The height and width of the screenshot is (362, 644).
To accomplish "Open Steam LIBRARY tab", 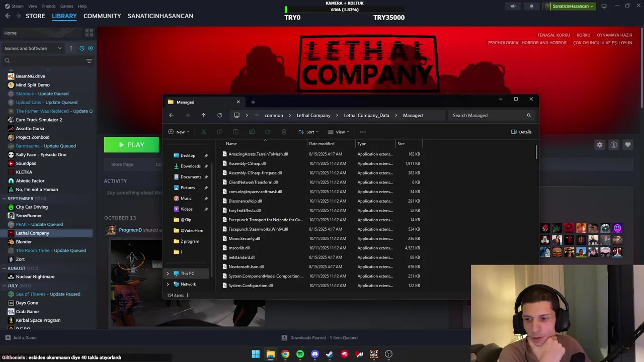I will [64, 16].
